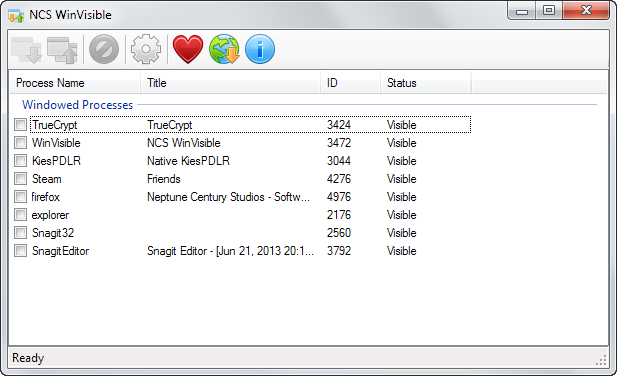Select the Native KiesPDLR title cell
This screenshot has height=376, width=617.
click(188, 161)
